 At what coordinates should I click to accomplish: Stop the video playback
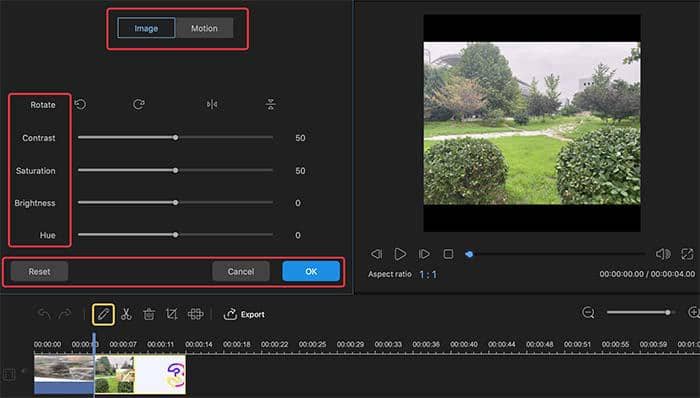pos(448,254)
